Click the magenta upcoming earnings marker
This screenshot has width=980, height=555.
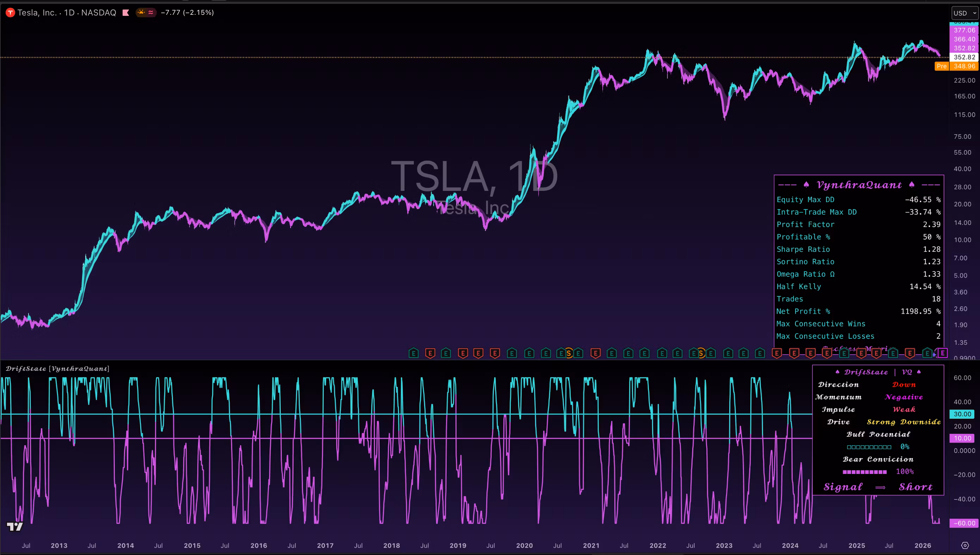(943, 353)
